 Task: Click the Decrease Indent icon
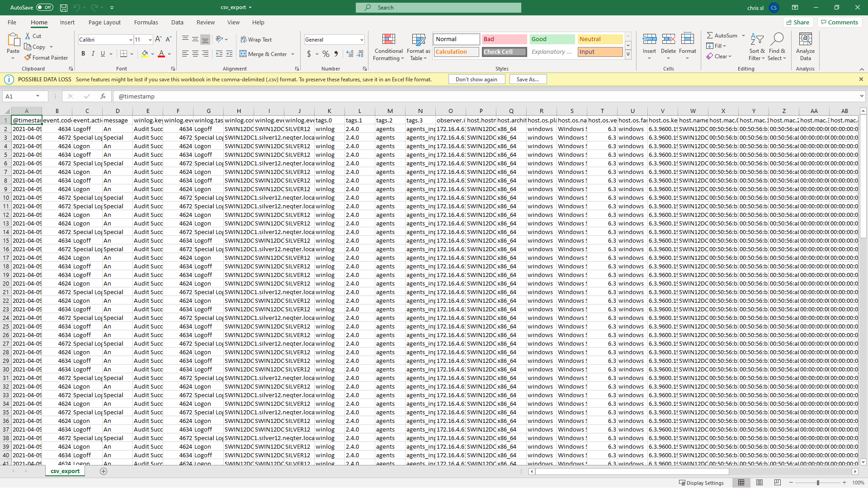pyautogui.click(x=219, y=54)
